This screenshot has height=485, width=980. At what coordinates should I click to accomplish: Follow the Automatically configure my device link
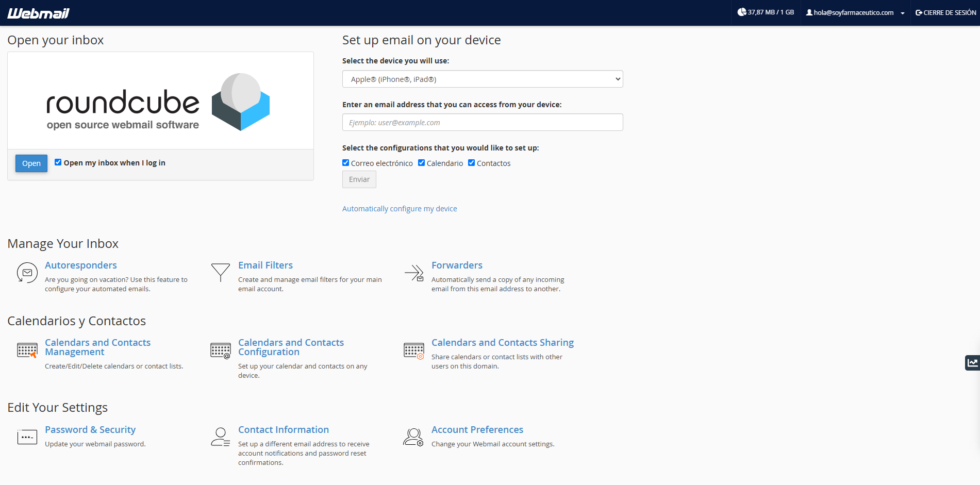pos(400,209)
